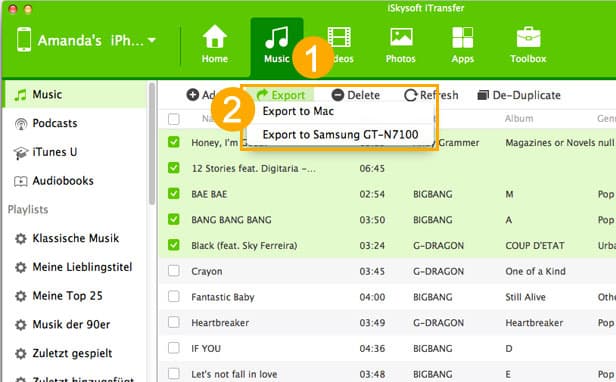Click the 06:45 duration cell
This screenshot has width=616, height=382.
point(372,169)
